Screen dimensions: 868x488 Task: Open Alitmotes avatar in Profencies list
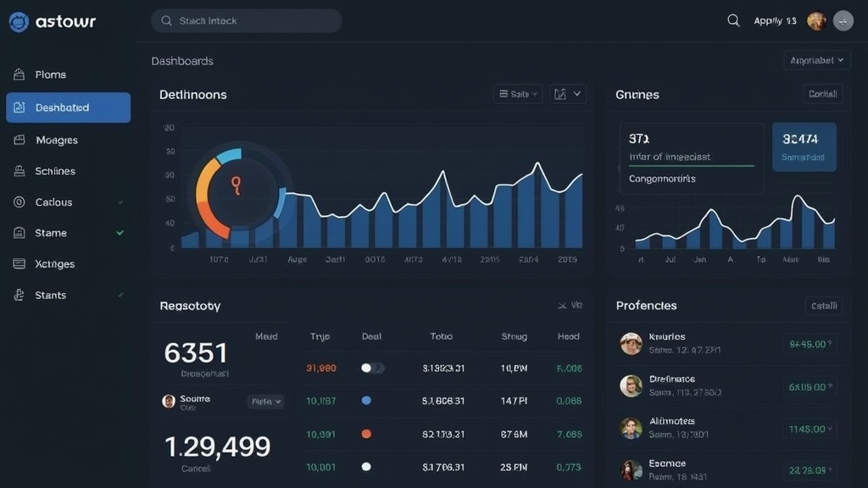tap(631, 428)
